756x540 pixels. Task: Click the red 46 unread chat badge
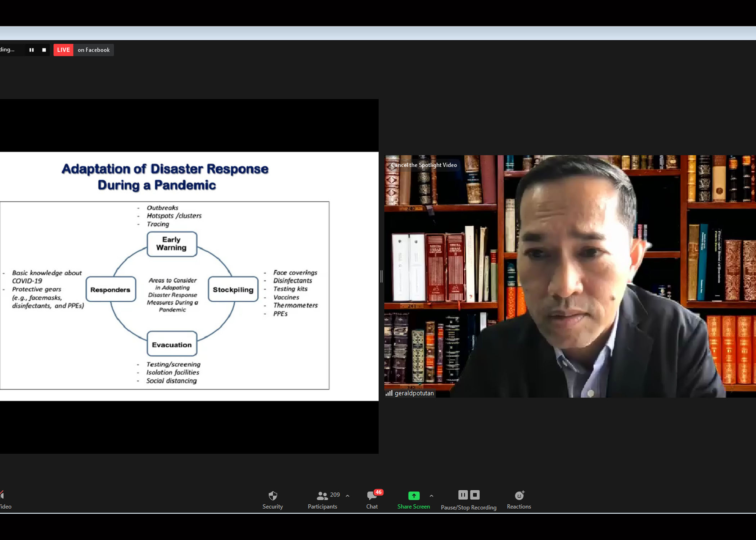tap(378, 492)
